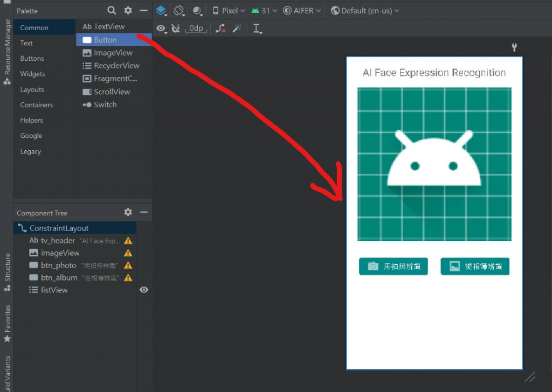The height and width of the screenshot is (392, 552).
Task: Click the preview resize handle
Action: pos(530,377)
